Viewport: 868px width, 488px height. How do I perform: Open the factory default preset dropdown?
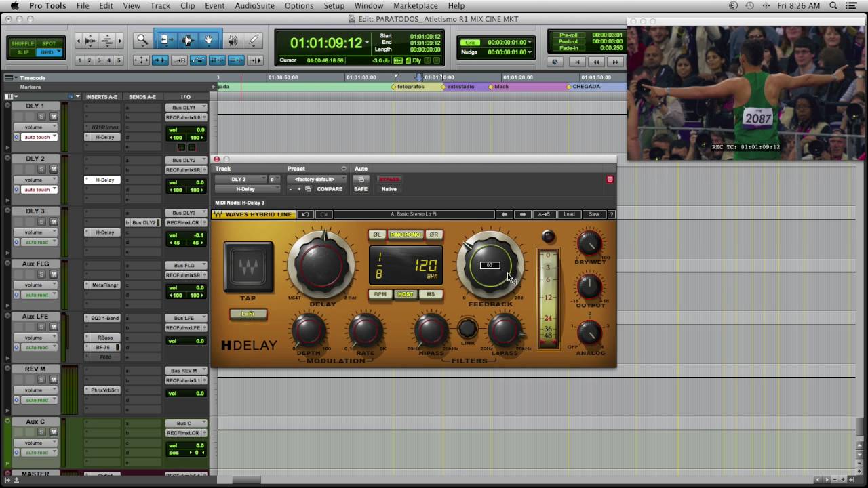coord(316,179)
